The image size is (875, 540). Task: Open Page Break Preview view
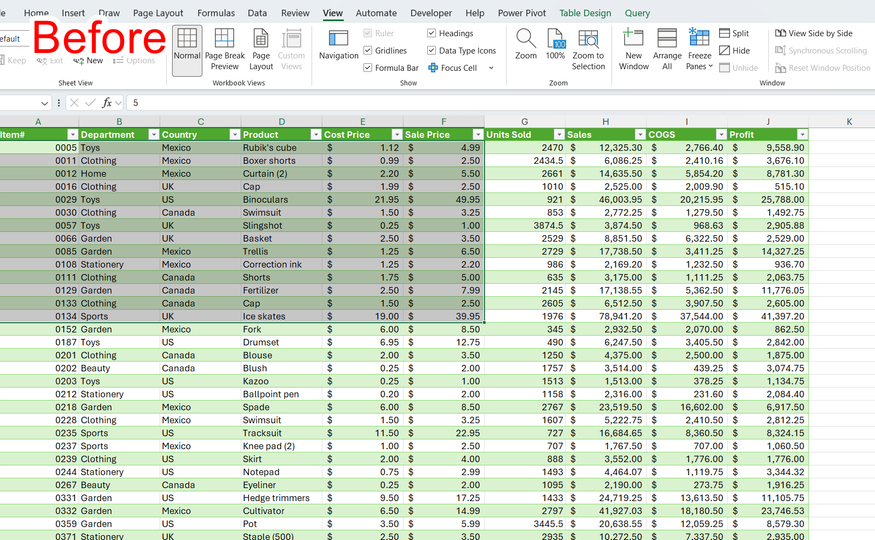pos(224,50)
